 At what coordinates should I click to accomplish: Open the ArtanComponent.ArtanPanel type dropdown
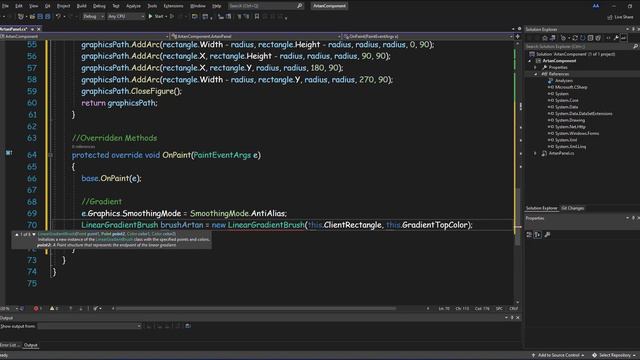[x=256, y=36]
